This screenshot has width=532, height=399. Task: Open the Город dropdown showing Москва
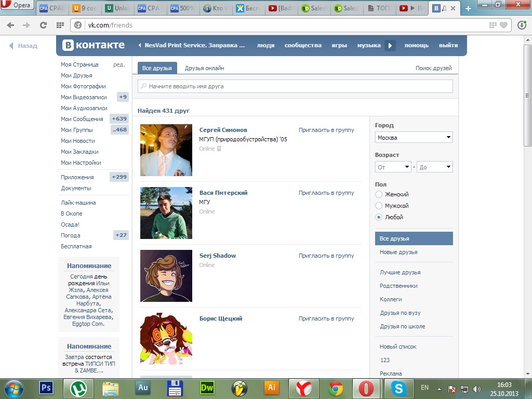[x=414, y=137]
